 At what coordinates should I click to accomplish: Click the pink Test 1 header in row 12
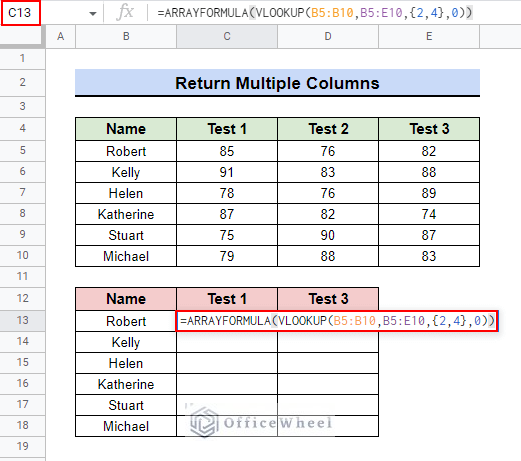point(227,299)
